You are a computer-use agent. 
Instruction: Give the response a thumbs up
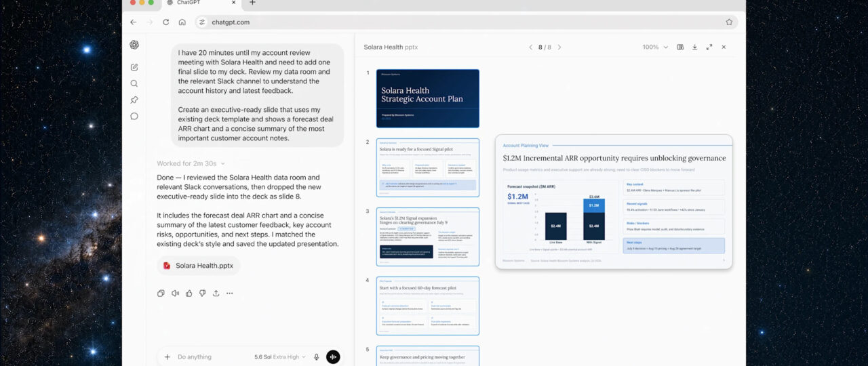(189, 293)
